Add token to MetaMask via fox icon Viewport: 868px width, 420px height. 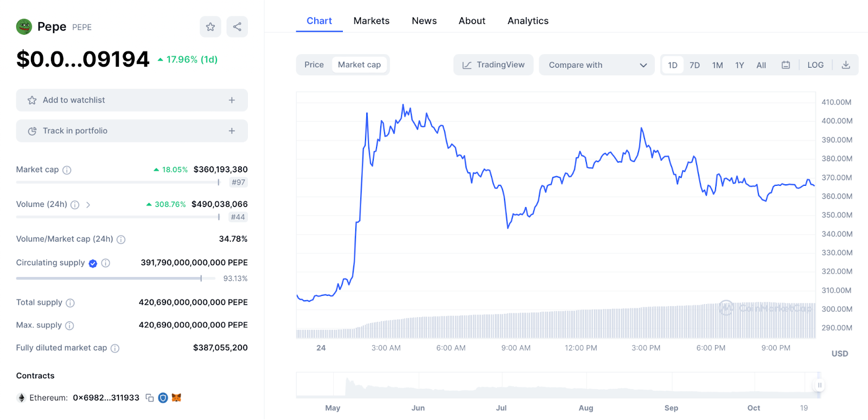(x=176, y=398)
